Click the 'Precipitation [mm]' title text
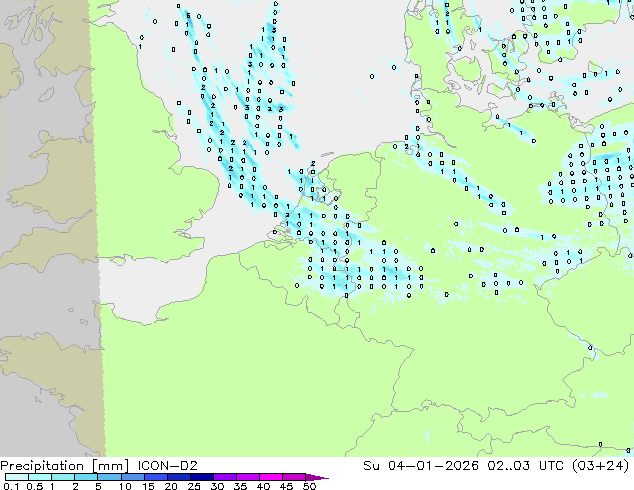Viewport: 634px width, 490px height. tap(64, 466)
